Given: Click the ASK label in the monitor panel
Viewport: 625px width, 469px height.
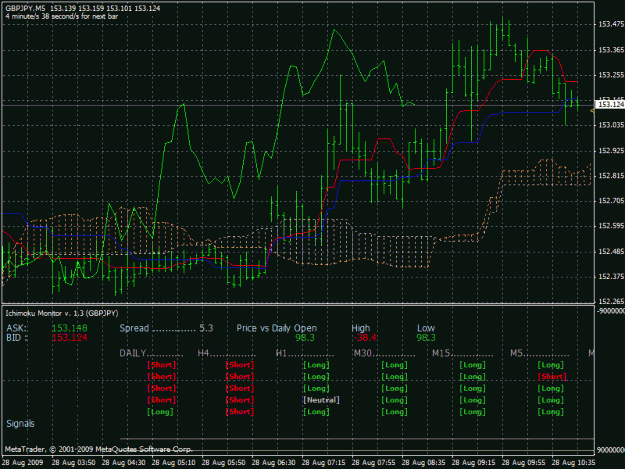Looking at the screenshot, I should (16, 328).
